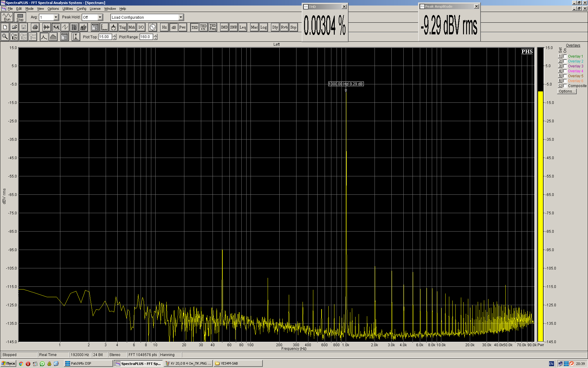
Task: Click the Stop analyzer button
Action: 20,17
